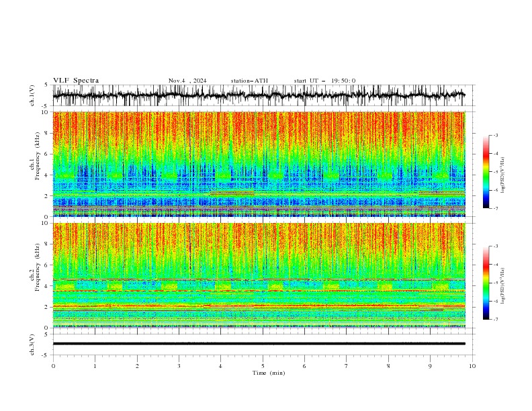Image resolution: width=532 pixels, height=411 pixels.
Task: Click the '4' kHz tick of ch.1 spectrogram
Action: pyautogui.click(x=47, y=175)
